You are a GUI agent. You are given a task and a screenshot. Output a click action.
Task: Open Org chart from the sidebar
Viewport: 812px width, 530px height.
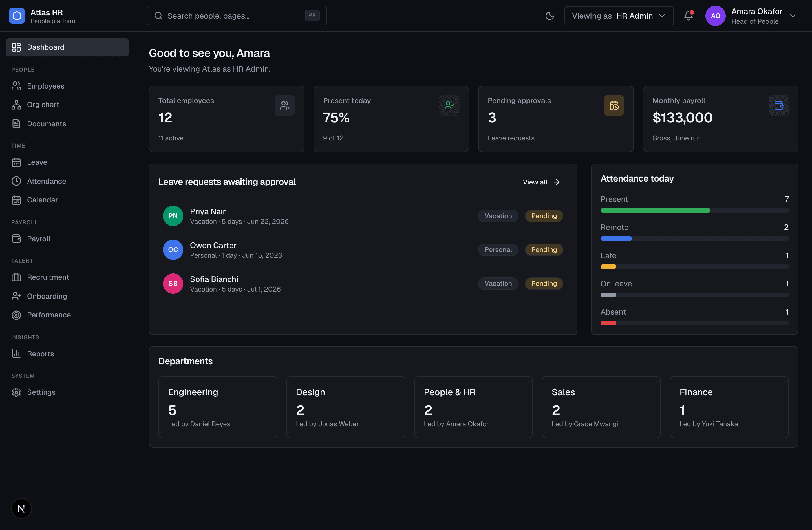67,105
